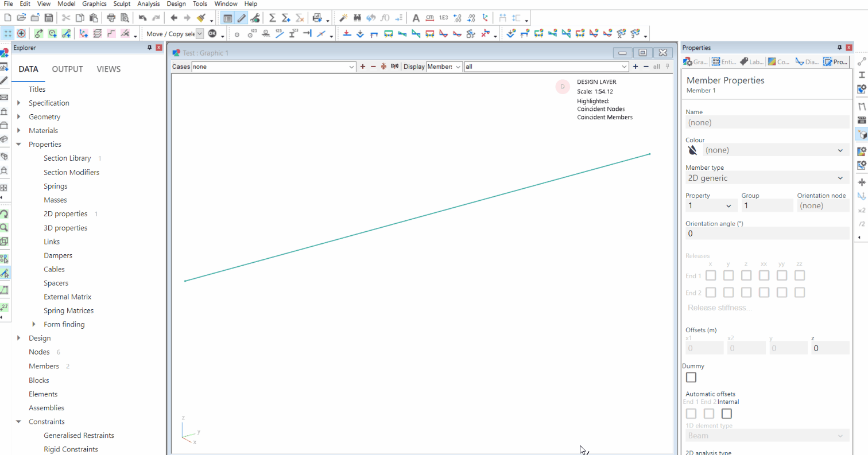Toggle the Internal automatic offsets checkbox
The image size is (868, 455).
click(x=727, y=413)
